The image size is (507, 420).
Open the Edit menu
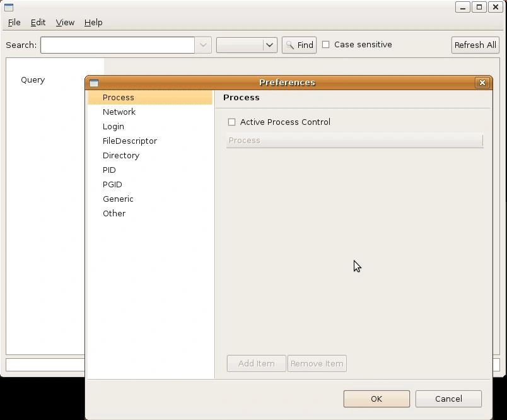38,22
